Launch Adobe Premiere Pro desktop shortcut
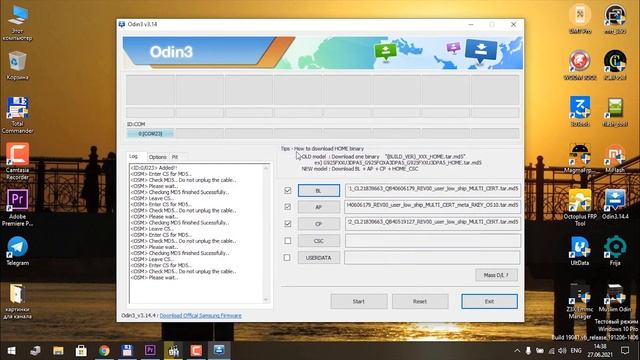 [x=17, y=208]
